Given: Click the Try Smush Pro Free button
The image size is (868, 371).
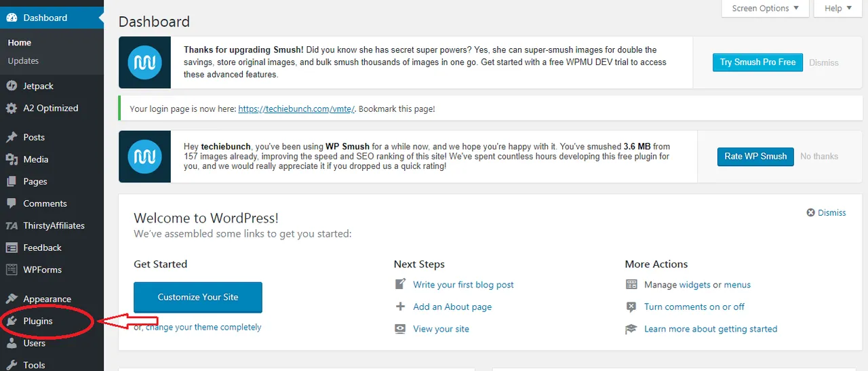Looking at the screenshot, I should point(757,62).
